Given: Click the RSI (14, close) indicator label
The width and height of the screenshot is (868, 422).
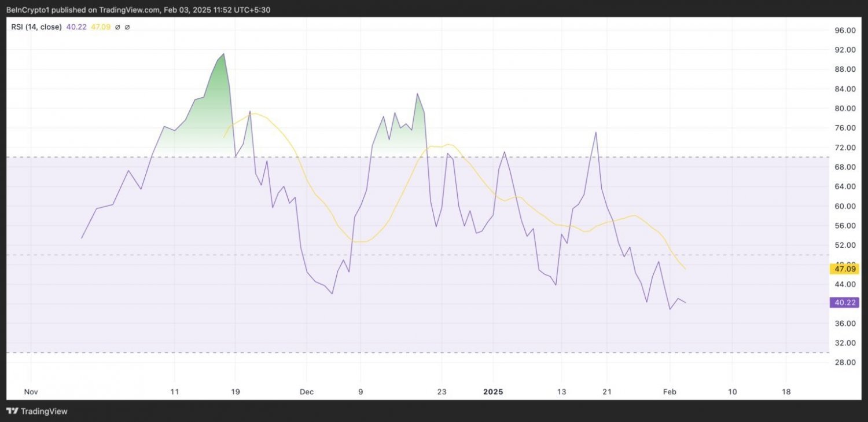Looking at the screenshot, I should (36, 27).
